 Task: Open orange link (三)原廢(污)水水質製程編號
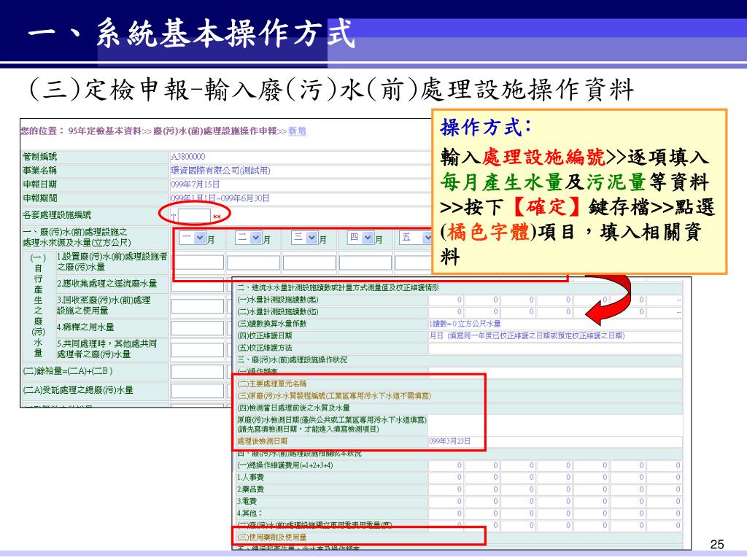point(334,396)
